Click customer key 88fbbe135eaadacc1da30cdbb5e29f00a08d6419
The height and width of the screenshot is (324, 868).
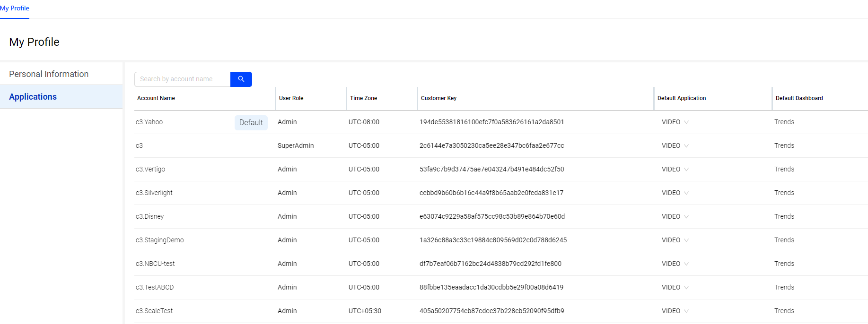pyautogui.click(x=491, y=287)
